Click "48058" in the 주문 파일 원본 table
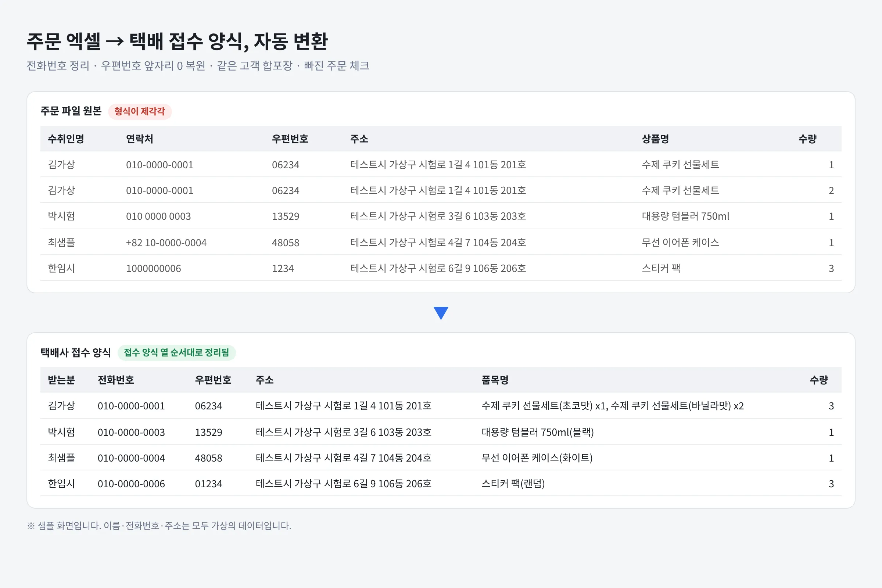Image resolution: width=882 pixels, height=588 pixels. [286, 243]
